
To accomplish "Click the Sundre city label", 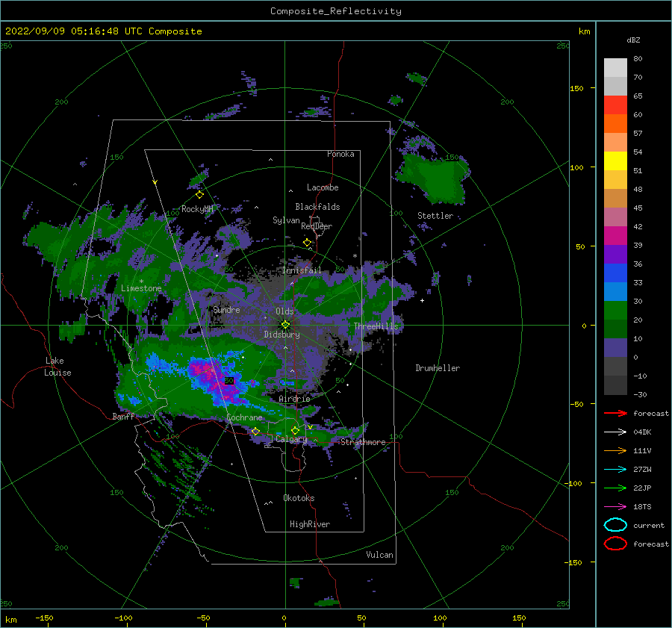I will pyautogui.click(x=227, y=309).
